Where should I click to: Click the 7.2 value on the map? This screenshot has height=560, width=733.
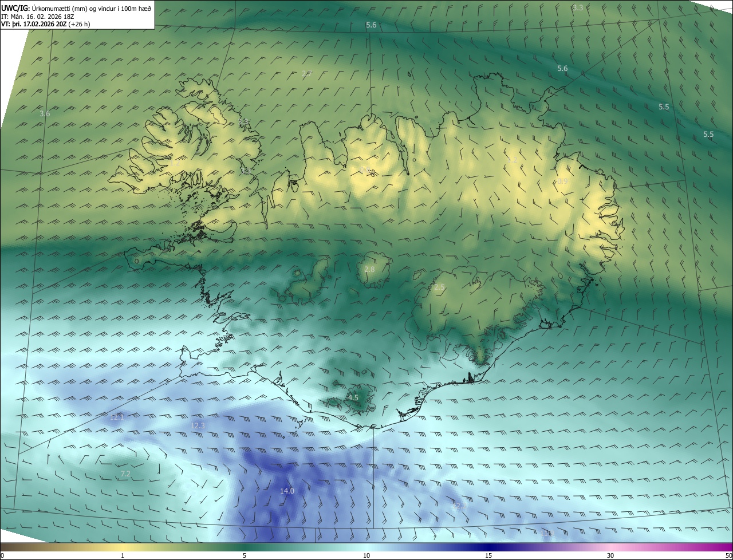click(125, 474)
